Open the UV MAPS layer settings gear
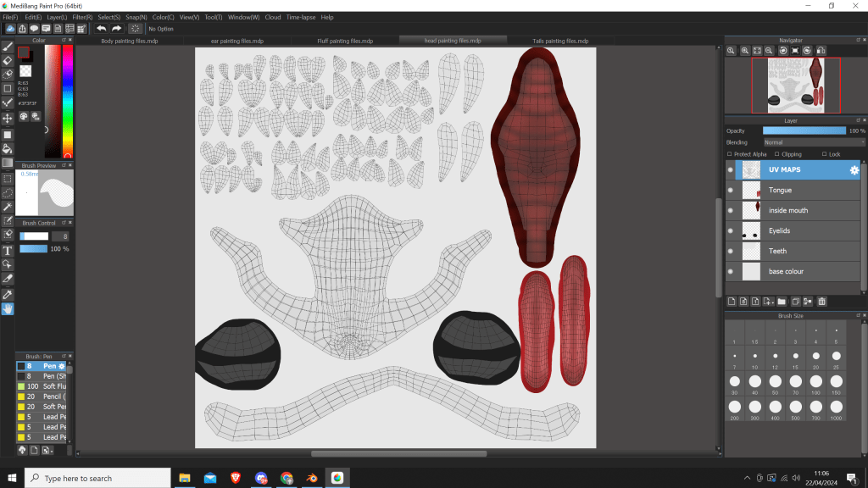868x488 pixels. point(854,170)
